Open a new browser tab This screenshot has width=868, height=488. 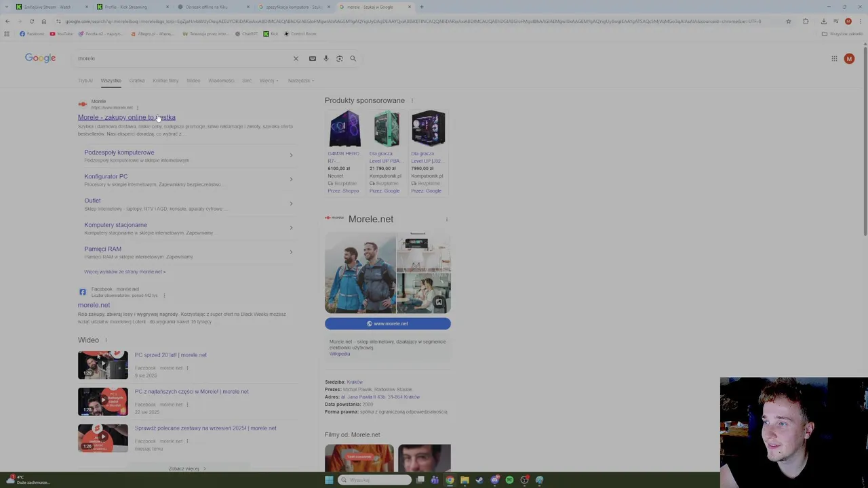421,7
